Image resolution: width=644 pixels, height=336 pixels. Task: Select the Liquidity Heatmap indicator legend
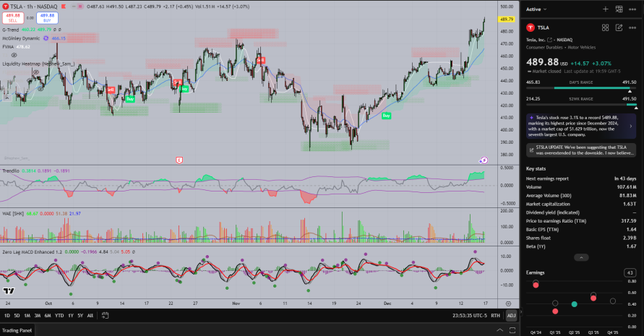(x=38, y=64)
